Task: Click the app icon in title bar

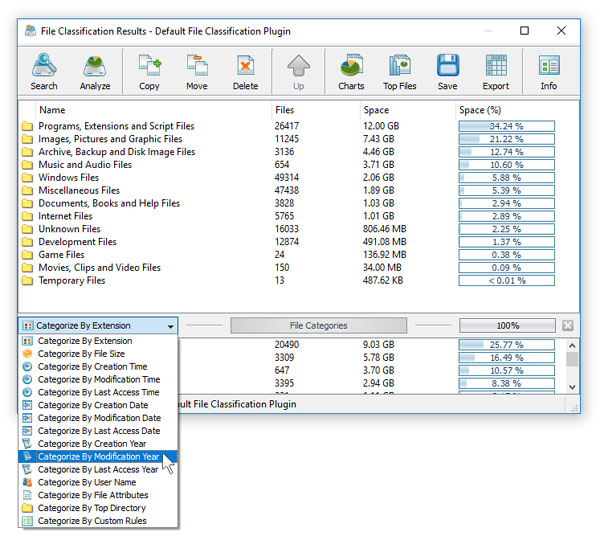Action: (31, 31)
